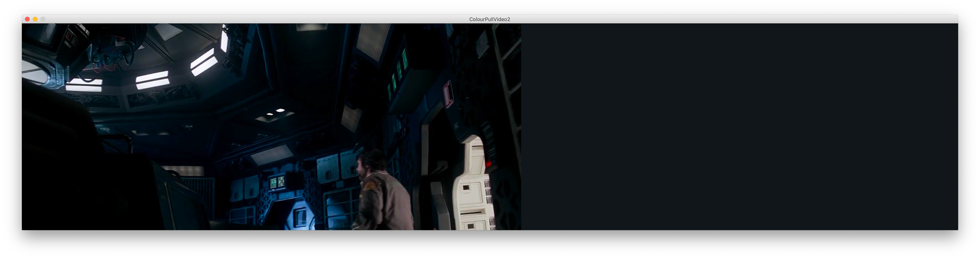Click the dark colour panel beside the video
Screen dimensions: 980x259
click(x=740, y=127)
